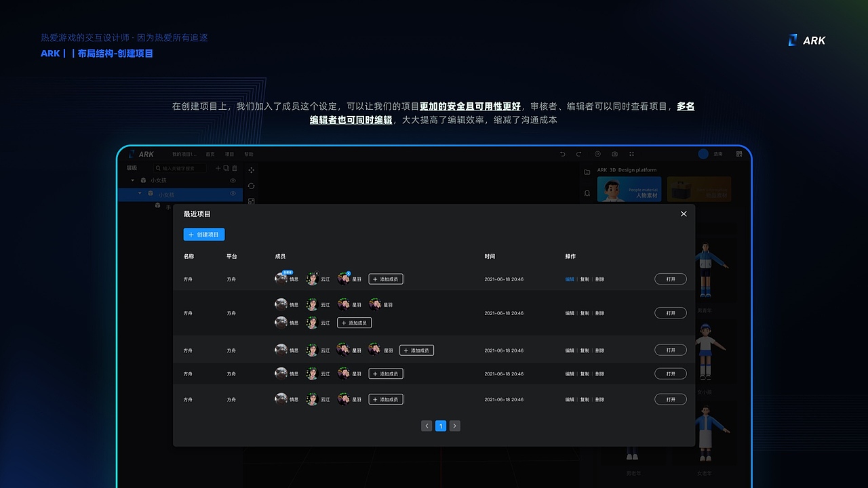Click 打开 in the four-member single-line row
The height and width of the screenshot is (488, 868).
pos(671,350)
